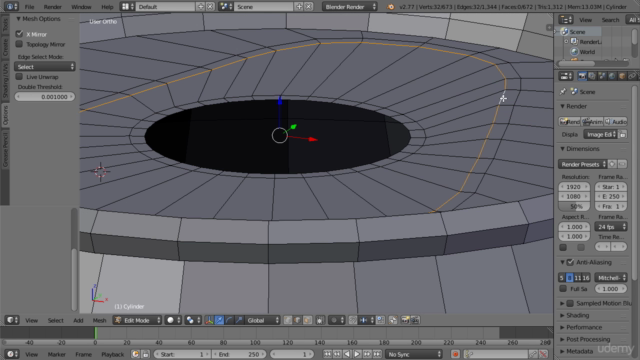Click the OpenGL render image icon

tap(405, 320)
